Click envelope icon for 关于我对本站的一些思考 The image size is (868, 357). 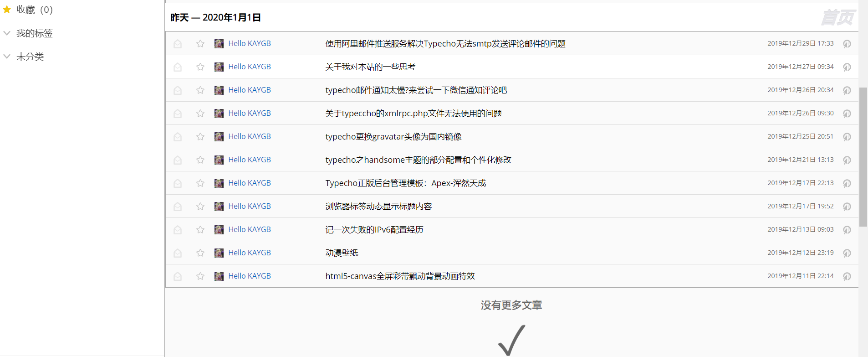pos(178,67)
